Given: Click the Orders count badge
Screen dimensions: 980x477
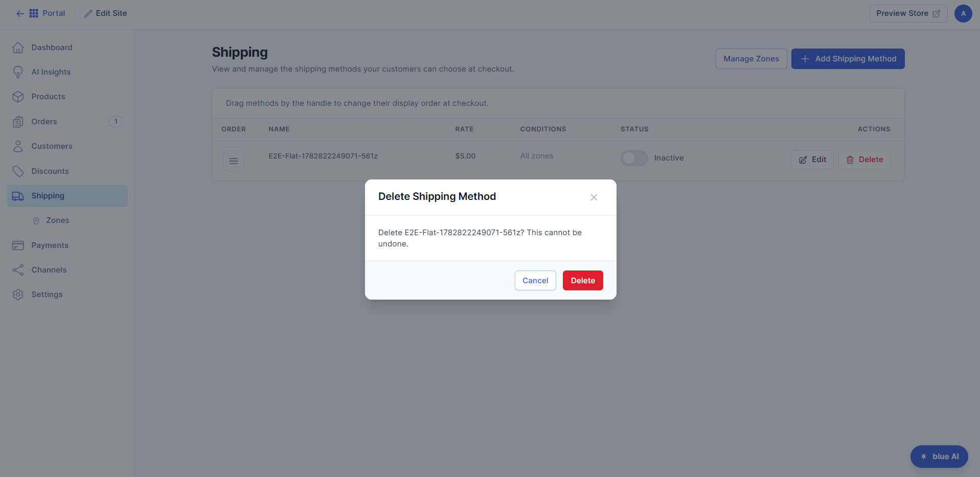Looking at the screenshot, I should click(116, 122).
